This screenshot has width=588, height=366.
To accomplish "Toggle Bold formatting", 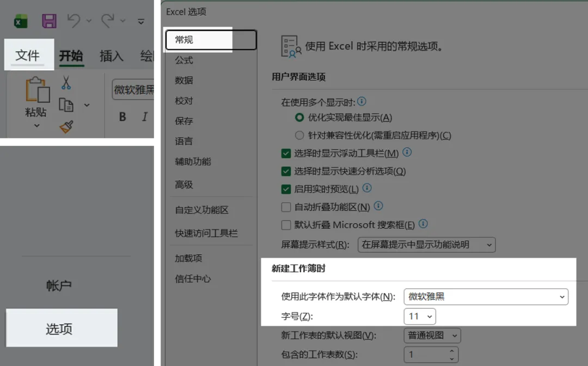I will 122,117.
